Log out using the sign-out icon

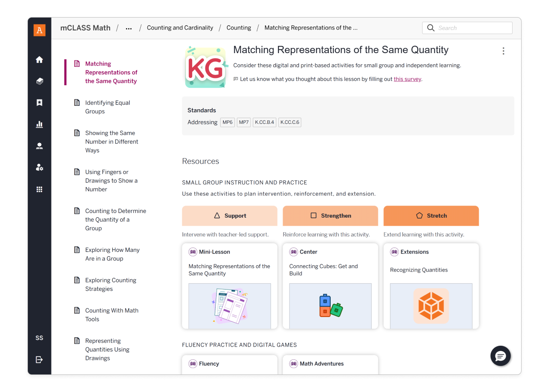[x=39, y=359]
